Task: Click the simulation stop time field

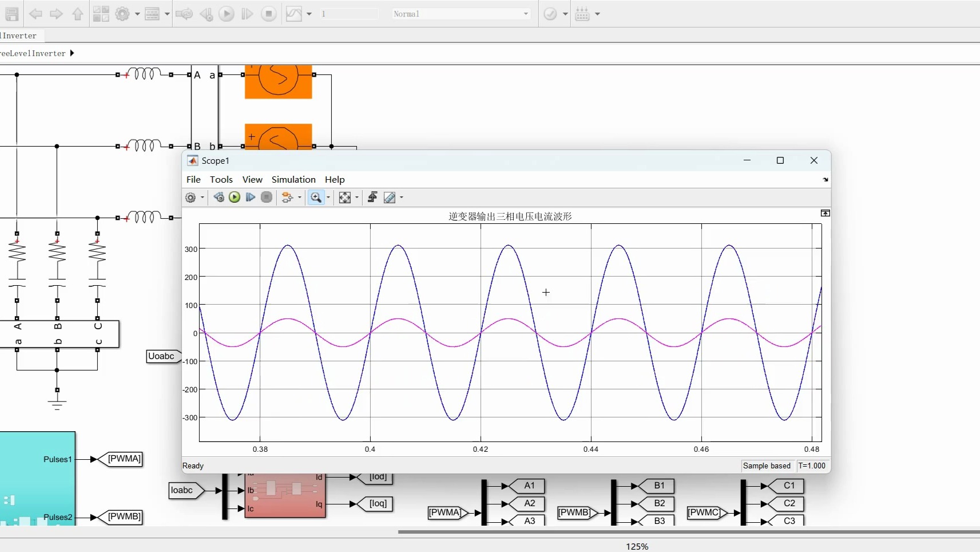Action: point(348,14)
